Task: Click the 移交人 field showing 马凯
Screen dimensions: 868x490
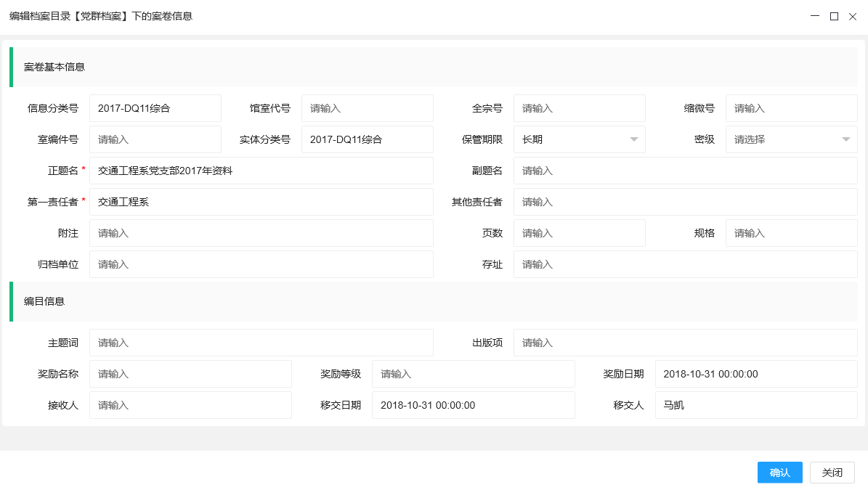Action: click(756, 405)
